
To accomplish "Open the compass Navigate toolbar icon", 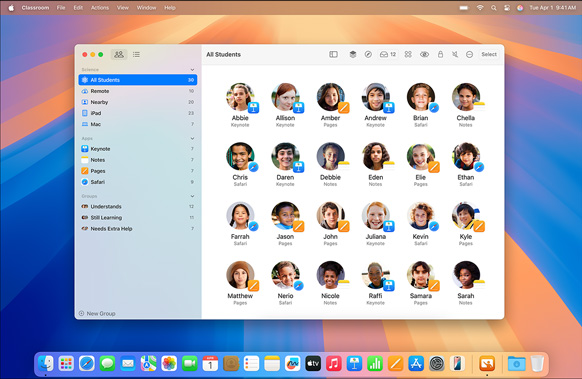I will click(368, 55).
